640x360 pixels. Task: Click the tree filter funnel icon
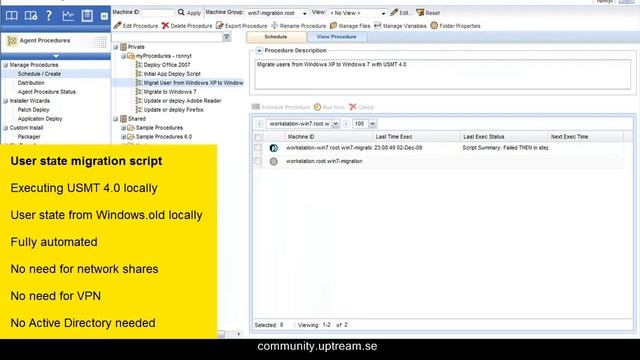pos(227,37)
